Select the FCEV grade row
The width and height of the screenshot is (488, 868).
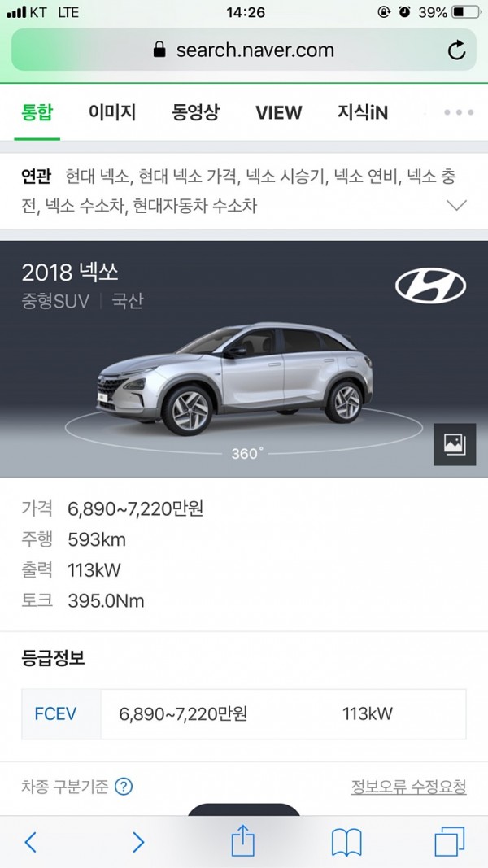244,714
